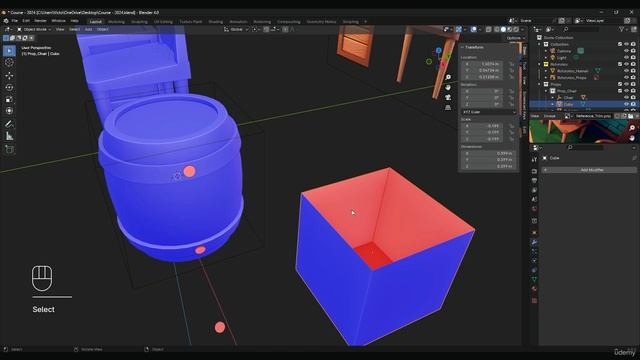
Task: Click the Dimensions X value field
Action: (489, 153)
